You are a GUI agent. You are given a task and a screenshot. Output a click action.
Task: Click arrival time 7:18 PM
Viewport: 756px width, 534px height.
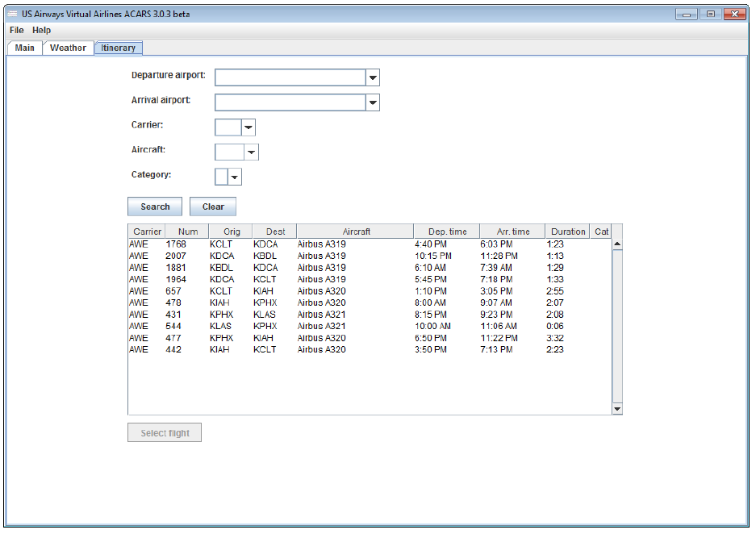(x=496, y=280)
